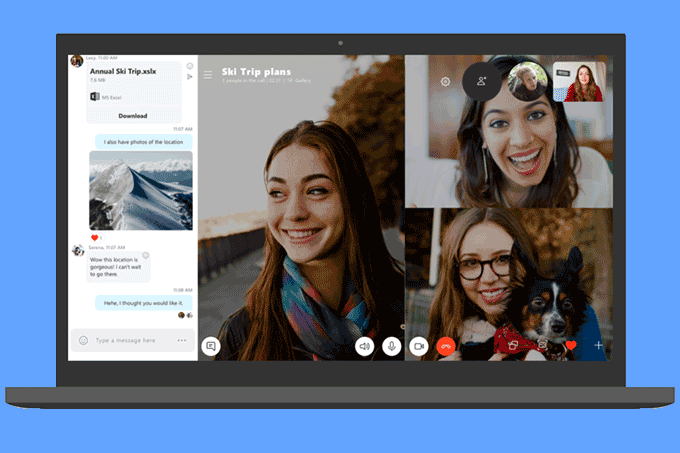Turn off the video camera
The image size is (680, 453).
click(x=419, y=346)
